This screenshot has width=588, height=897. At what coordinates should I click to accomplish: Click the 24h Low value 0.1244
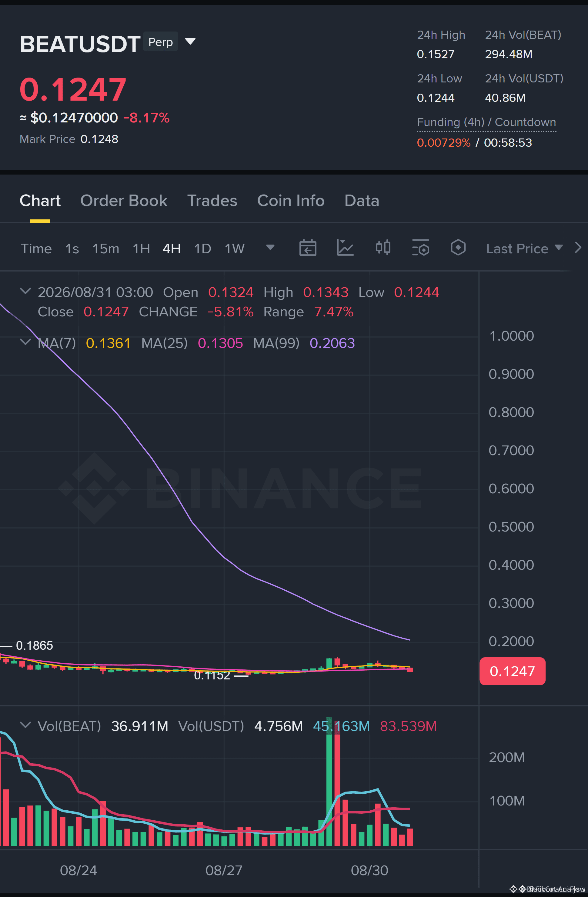[x=435, y=98]
